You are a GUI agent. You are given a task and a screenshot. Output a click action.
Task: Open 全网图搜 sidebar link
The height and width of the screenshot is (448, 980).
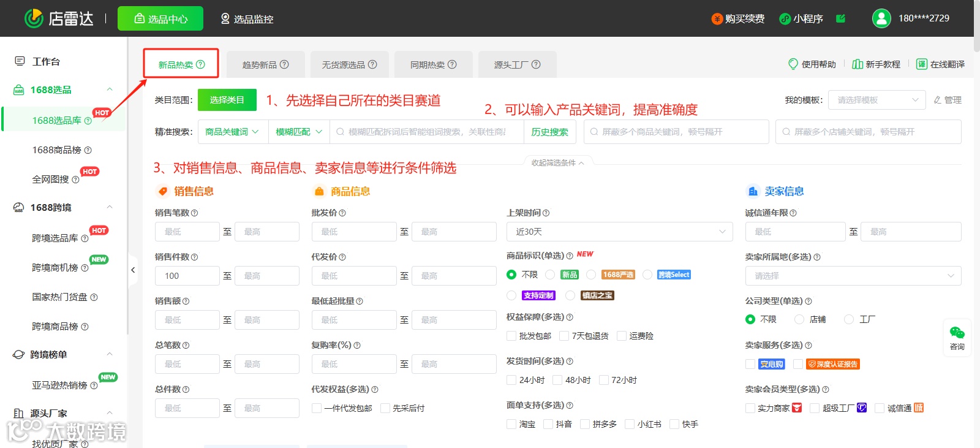tap(51, 180)
